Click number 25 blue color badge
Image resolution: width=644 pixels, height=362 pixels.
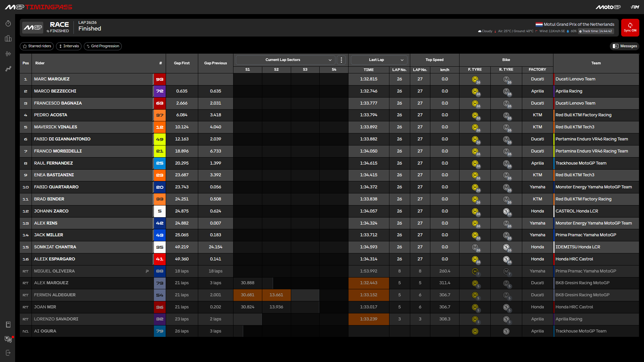(160, 163)
